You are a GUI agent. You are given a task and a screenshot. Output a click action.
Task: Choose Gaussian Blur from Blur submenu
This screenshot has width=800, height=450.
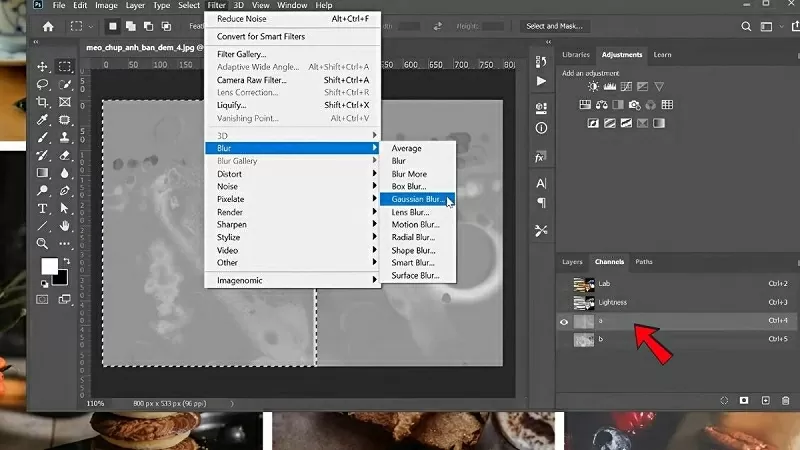pyautogui.click(x=417, y=199)
